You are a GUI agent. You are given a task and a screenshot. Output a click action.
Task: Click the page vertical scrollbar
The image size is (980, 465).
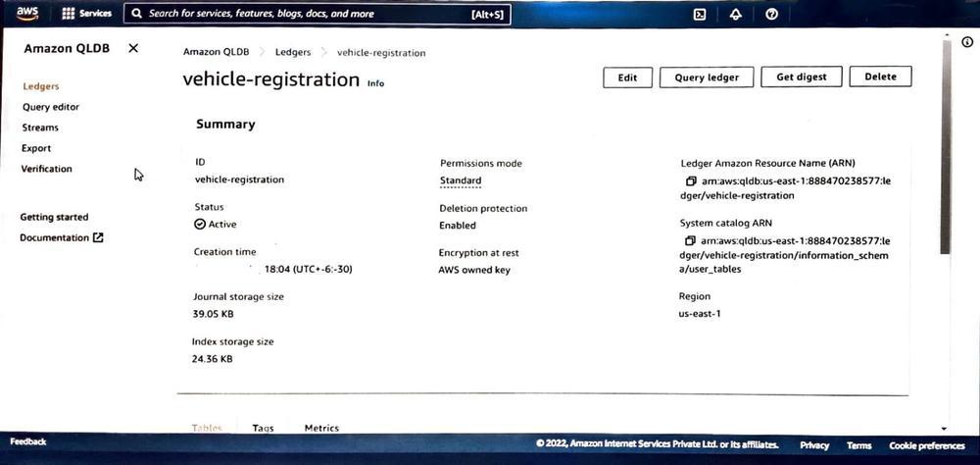point(945,145)
